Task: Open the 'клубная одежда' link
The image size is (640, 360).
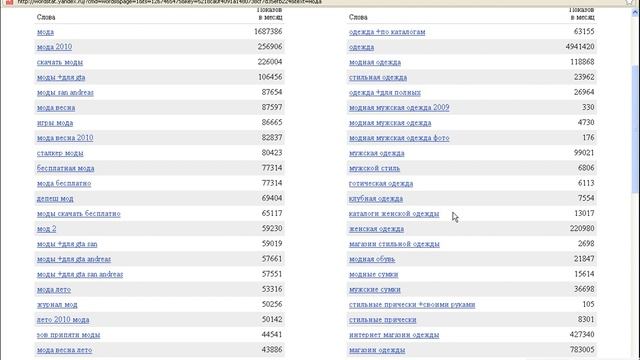Action: point(376,198)
